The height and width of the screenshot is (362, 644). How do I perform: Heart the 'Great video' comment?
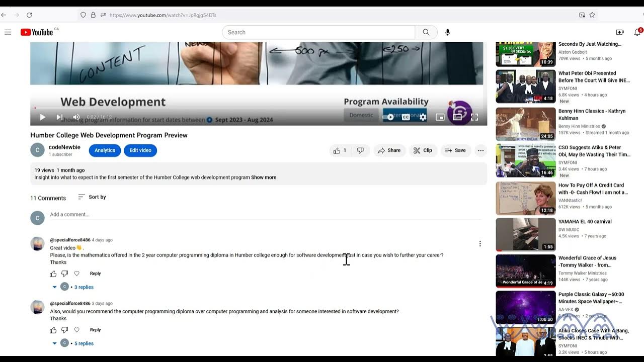pos(77,274)
